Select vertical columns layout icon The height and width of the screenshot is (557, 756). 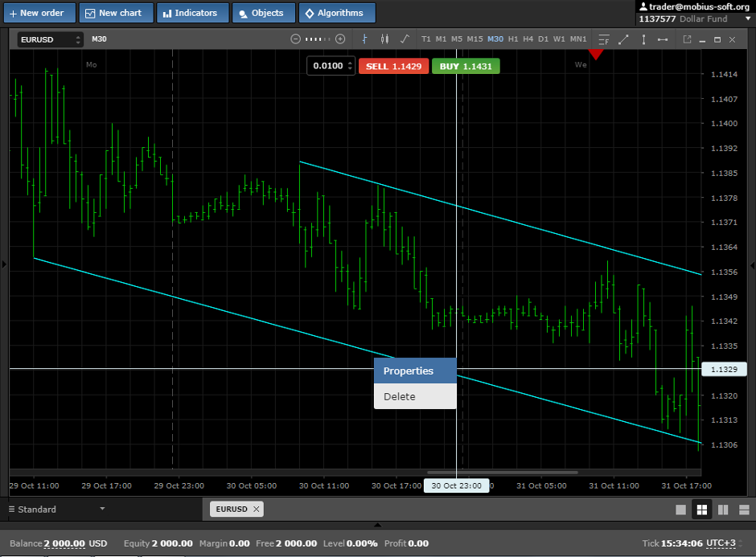click(723, 510)
